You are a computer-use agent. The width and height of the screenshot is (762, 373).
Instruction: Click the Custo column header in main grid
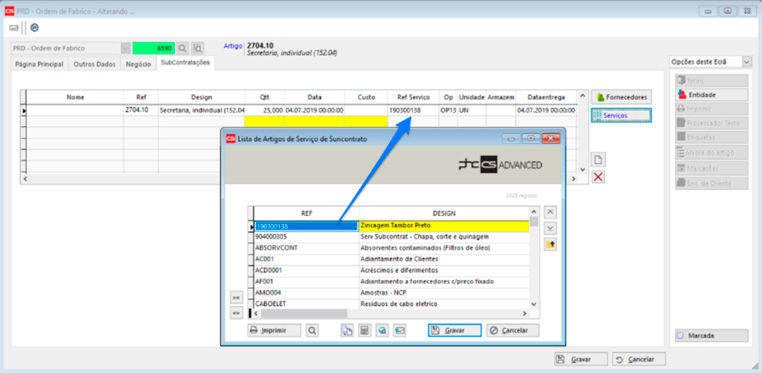coord(366,97)
